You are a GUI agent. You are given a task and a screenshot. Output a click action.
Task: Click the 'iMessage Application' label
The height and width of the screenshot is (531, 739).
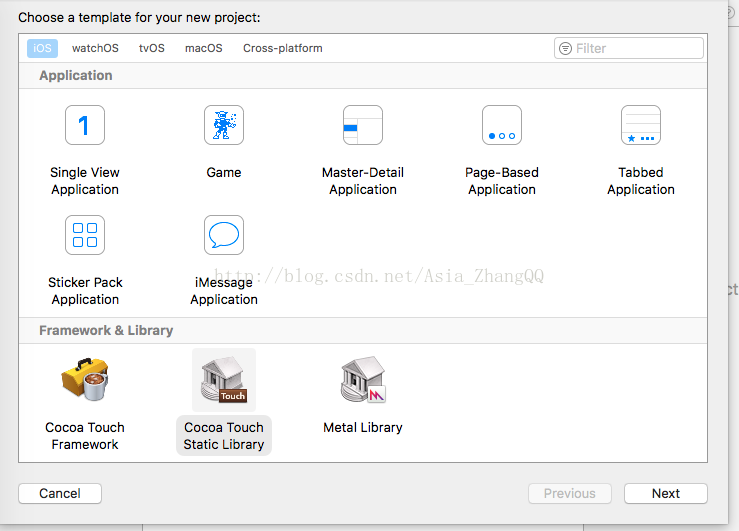tap(224, 291)
